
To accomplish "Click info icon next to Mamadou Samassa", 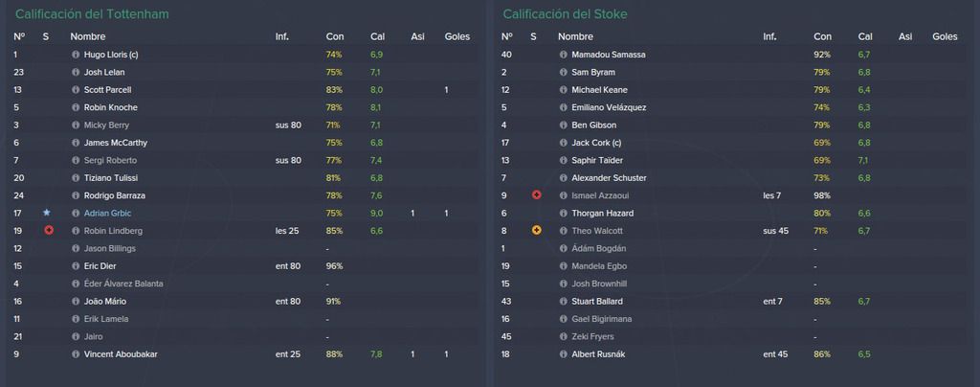I will 563,55.
